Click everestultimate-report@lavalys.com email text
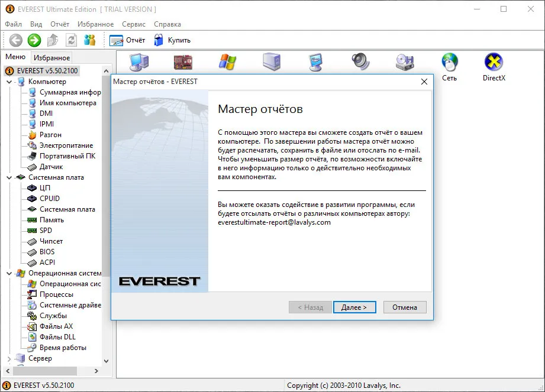Viewport: 545px width, 392px height. point(274,222)
